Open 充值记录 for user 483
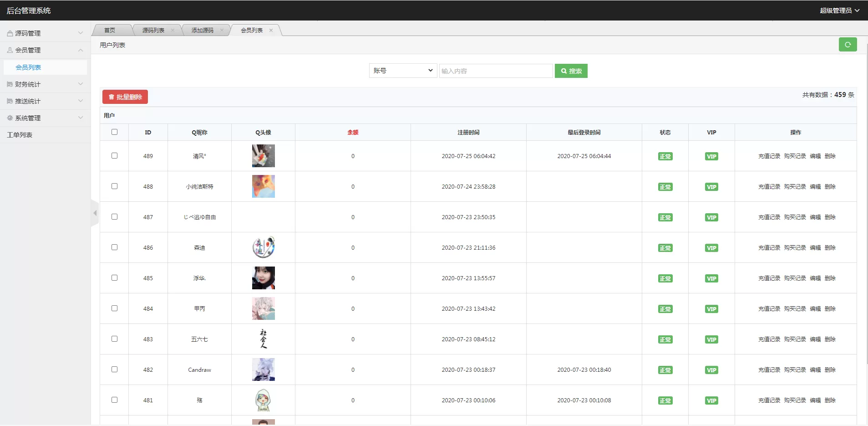This screenshot has width=868, height=426. [769, 339]
